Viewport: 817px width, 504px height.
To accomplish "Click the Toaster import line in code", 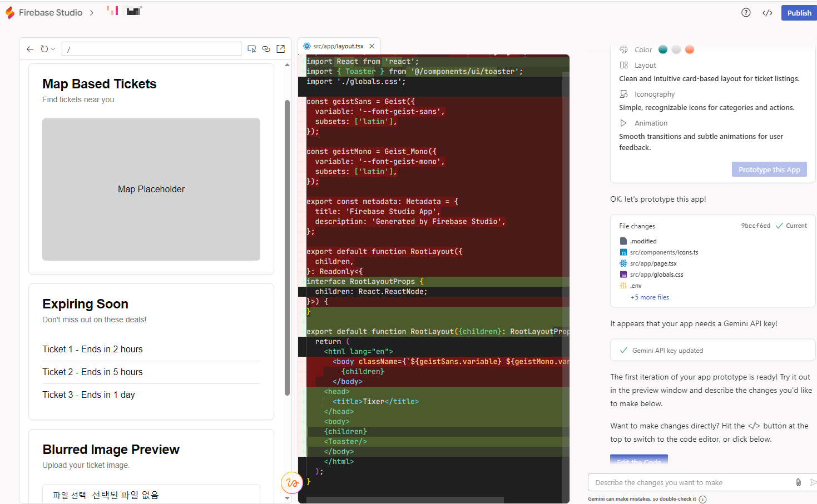I will click(x=414, y=71).
